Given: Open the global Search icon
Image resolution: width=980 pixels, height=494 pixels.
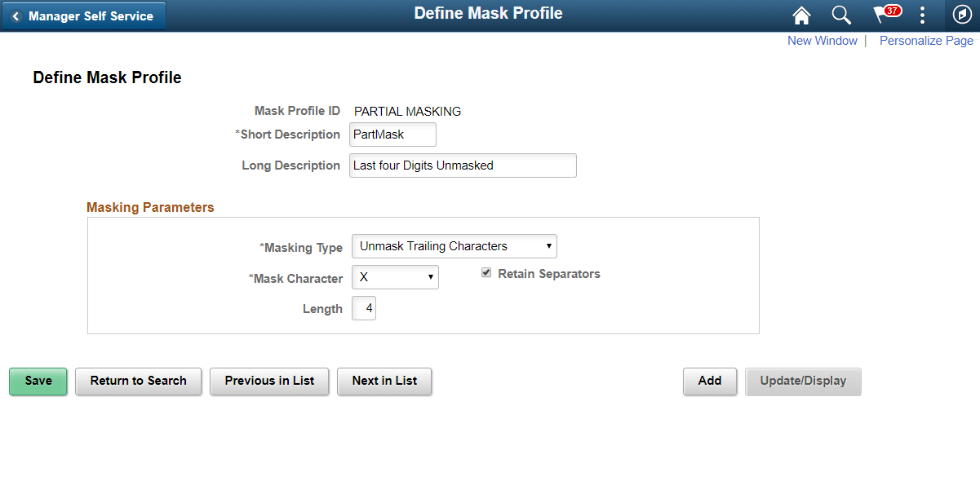Looking at the screenshot, I should pyautogui.click(x=841, y=15).
